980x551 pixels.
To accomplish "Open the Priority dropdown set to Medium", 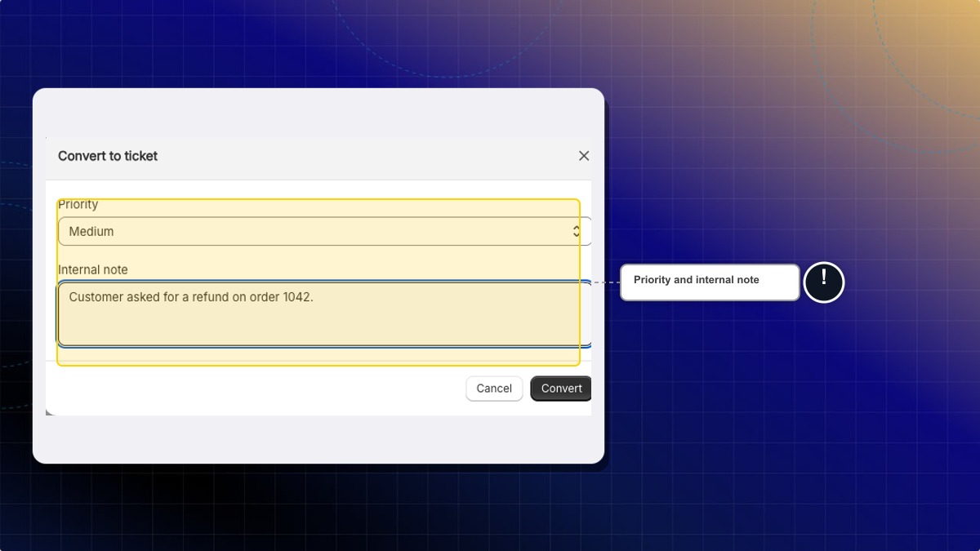I will coord(324,231).
